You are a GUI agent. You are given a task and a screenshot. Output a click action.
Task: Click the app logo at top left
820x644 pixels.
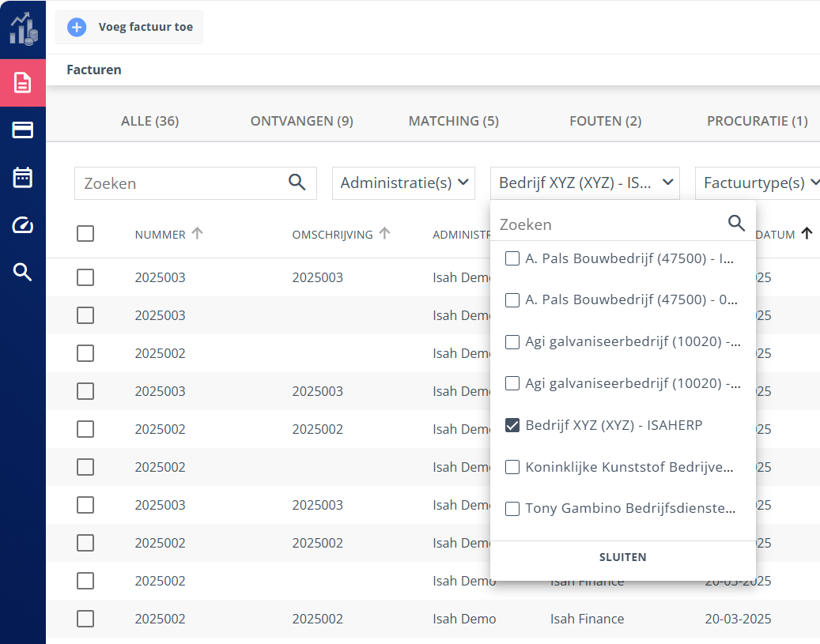23,28
